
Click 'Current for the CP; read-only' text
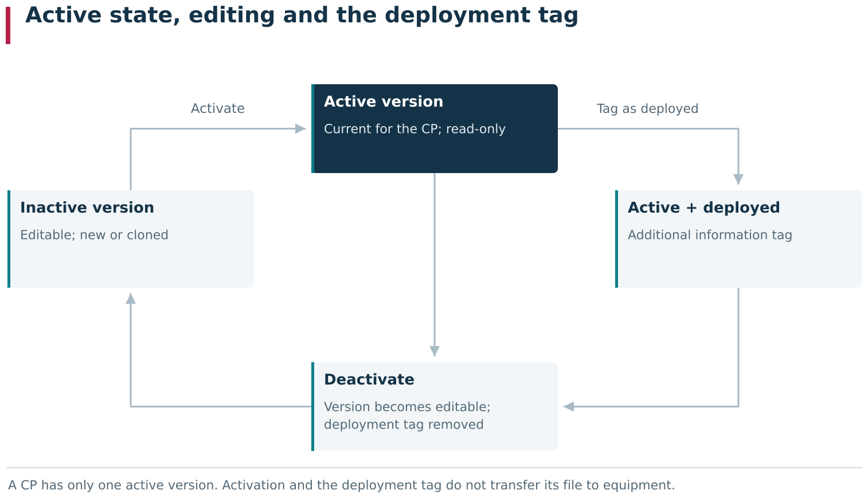point(415,129)
